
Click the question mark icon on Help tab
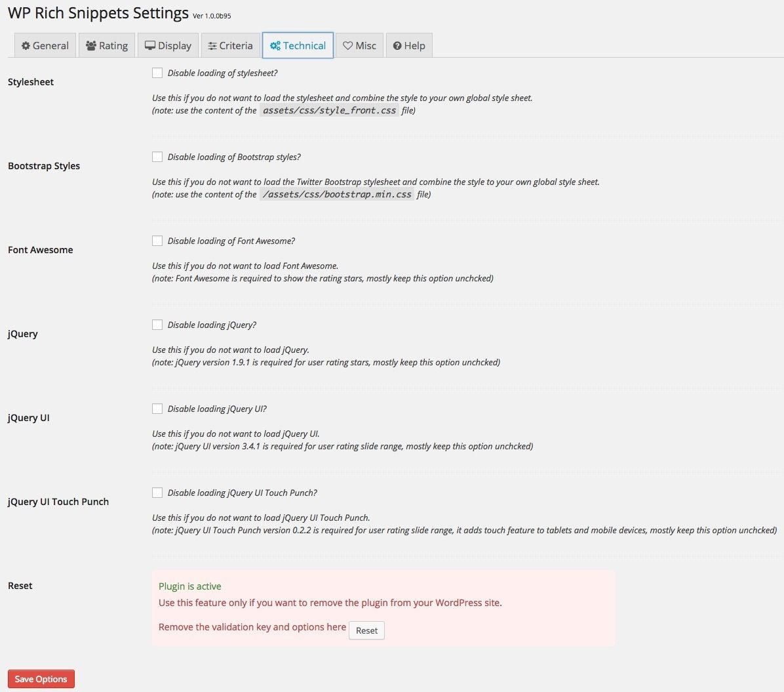[x=397, y=45]
